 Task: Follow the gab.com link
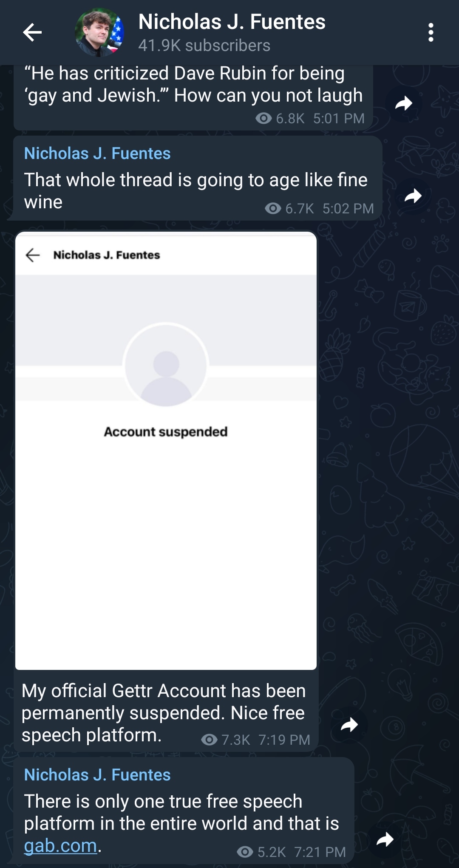click(60, 846)
